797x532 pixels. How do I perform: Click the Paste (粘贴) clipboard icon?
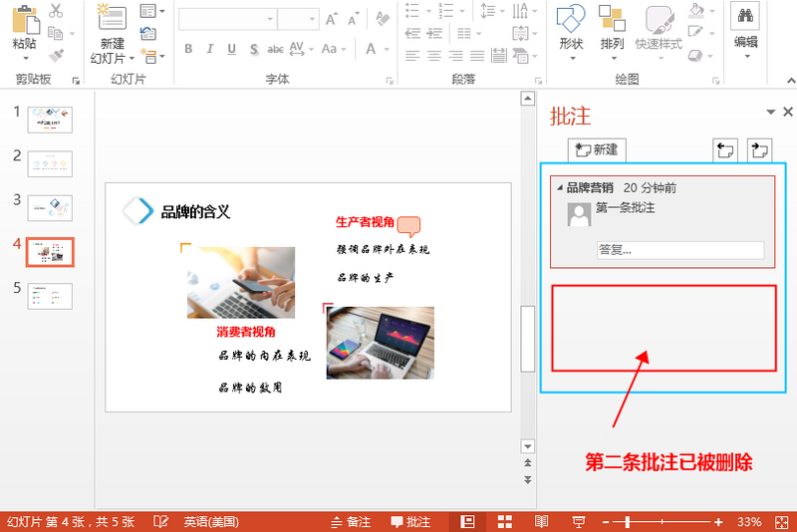(26, 19)
